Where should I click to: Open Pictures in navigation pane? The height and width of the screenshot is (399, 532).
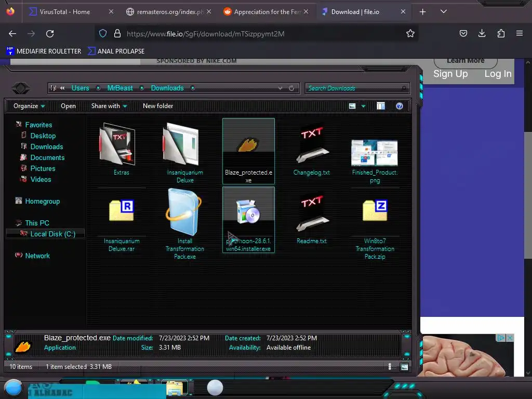tap(43, 168)
